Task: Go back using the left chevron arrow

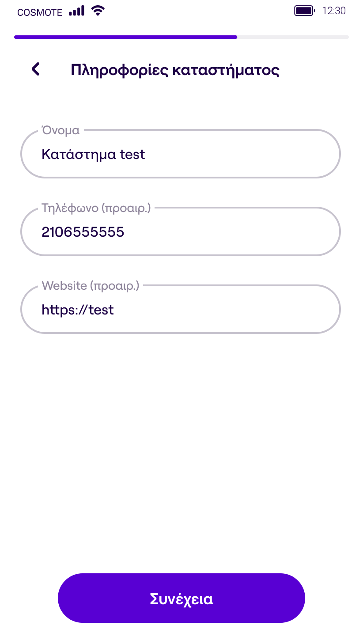Action: click(x=36, y=69)
